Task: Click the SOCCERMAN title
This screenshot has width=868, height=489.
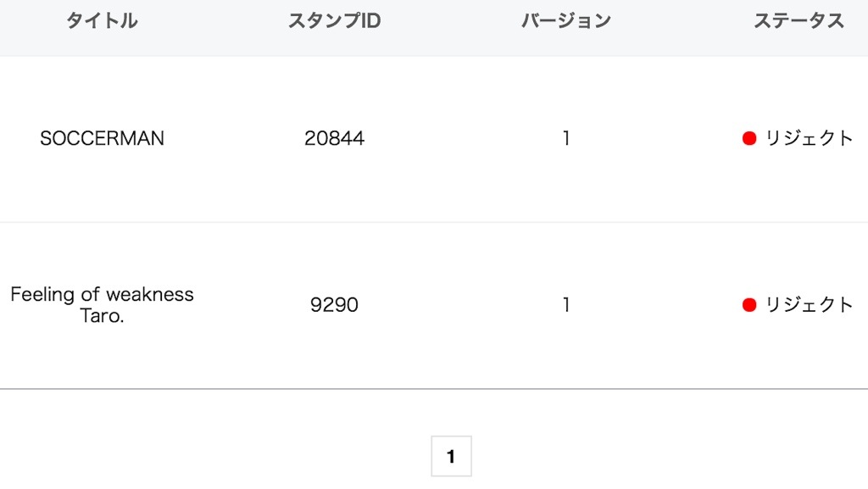Action: pyautogui.click(x=102, y=138)
